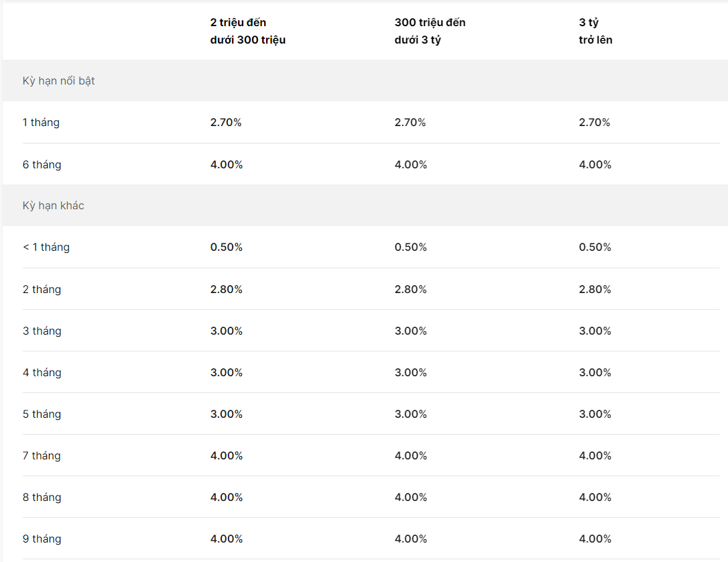Screen dimensions: 728x562
Task: Click the '2 triệu đến dưới 300 triệu' column header
Action: (247, 31)
